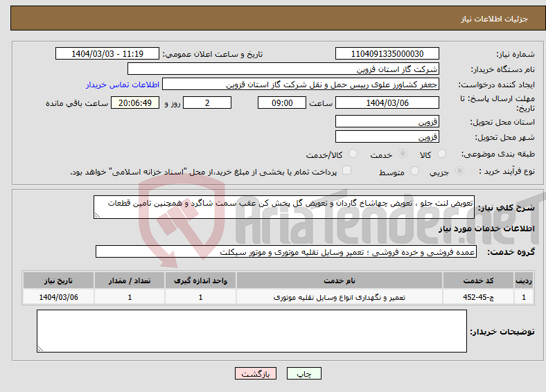Click the تاریخ و ساعت اعلان عمومی field
Screen dimensions: 546x392
[107, 53]
